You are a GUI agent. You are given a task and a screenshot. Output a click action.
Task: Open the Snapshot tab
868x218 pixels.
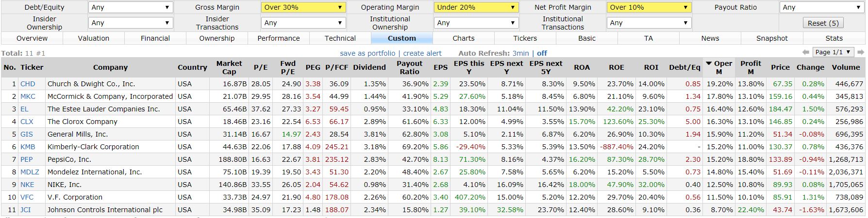772,38
